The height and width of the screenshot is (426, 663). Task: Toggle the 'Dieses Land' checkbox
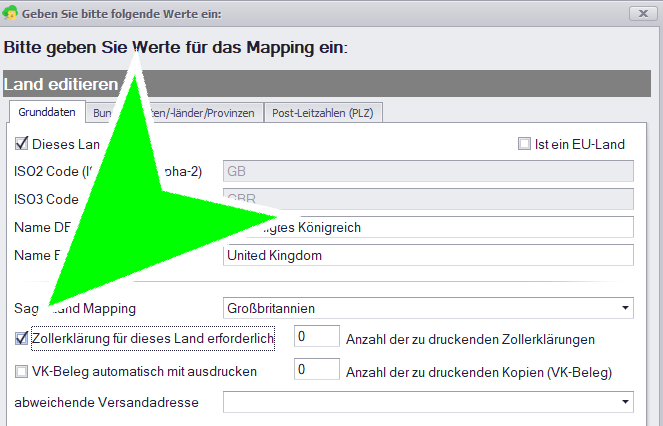[x=21, y=144]
